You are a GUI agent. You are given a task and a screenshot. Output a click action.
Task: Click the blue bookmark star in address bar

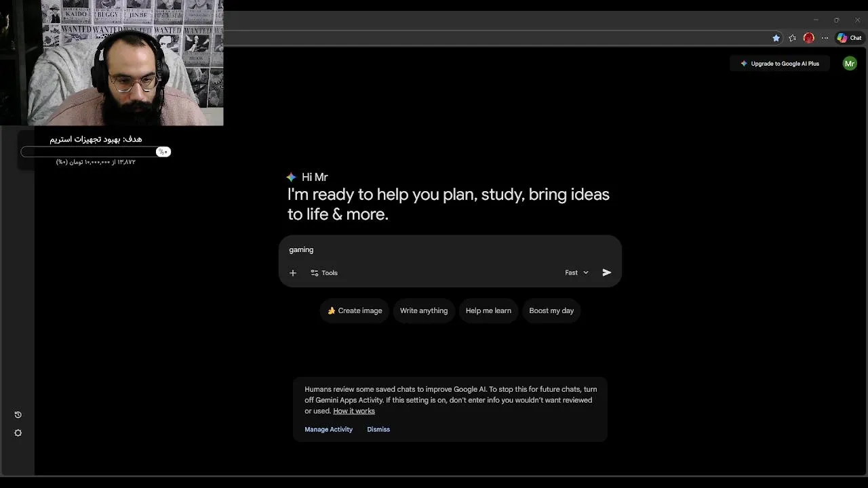tap(776, 38)
